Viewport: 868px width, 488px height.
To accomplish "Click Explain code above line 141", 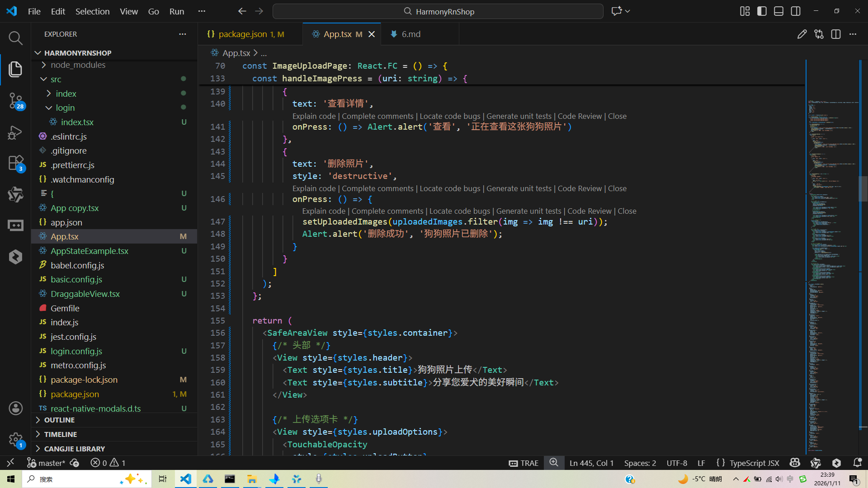I will [x=314, y=116].
